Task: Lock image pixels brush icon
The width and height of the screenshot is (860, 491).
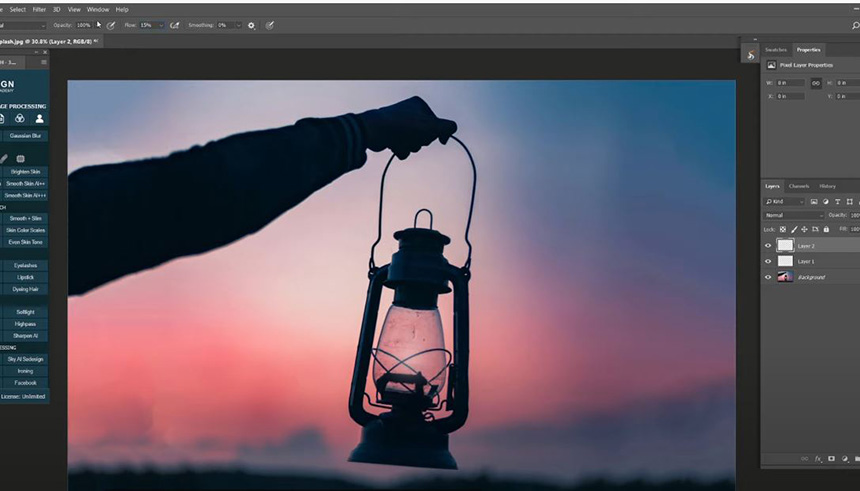Action: (794, 229)
